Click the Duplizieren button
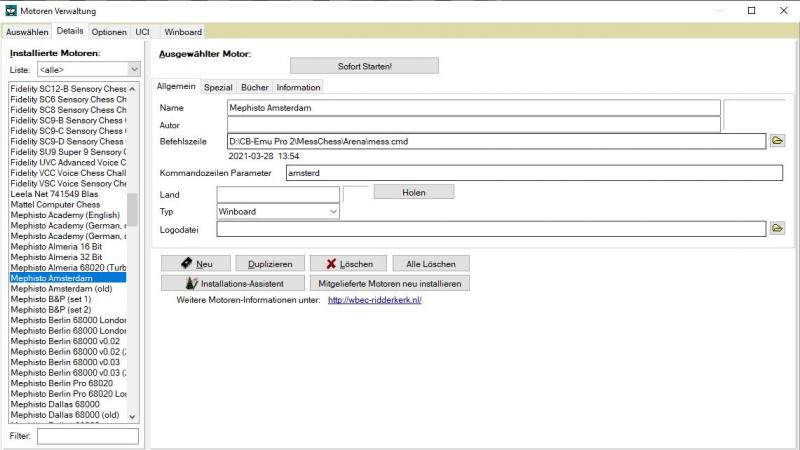800x450 pixels. coord(270,264)
